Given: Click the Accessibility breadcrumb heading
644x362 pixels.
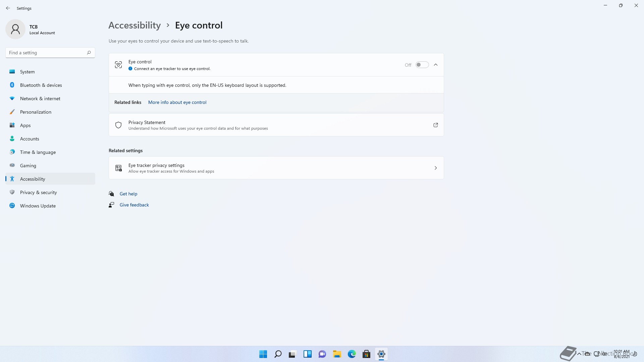Looking at the screenshot, I should 135,25.
